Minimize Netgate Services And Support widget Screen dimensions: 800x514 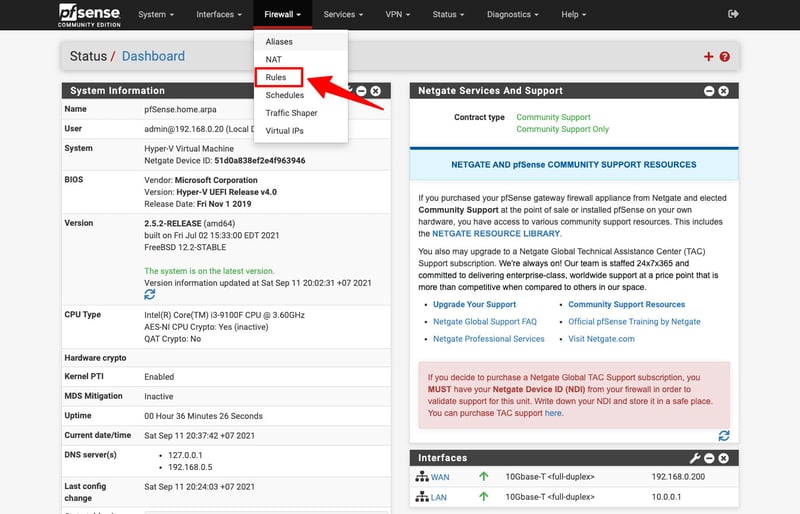[x=709, y=91]
